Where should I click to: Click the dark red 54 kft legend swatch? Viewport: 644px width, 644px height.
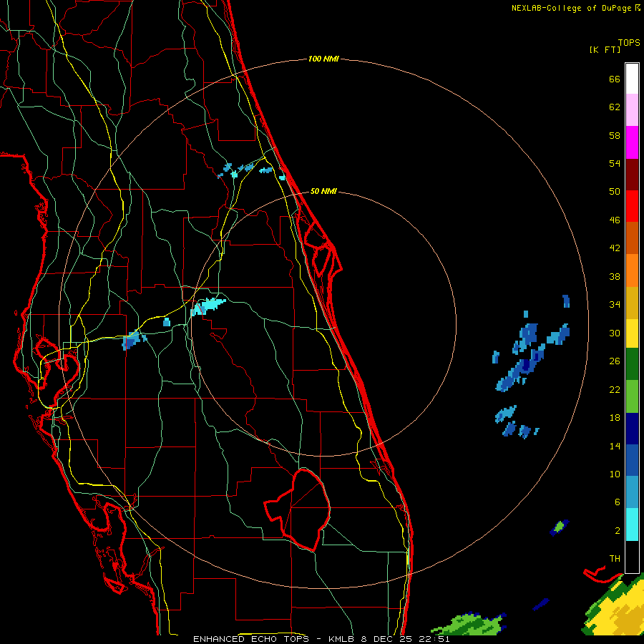(632, 174)
